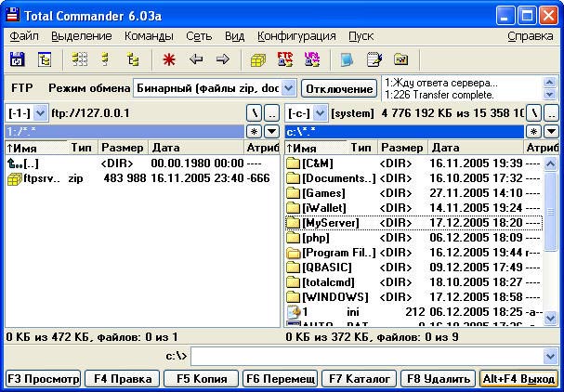Click the folder icon of [C&M]

(294, 163)
